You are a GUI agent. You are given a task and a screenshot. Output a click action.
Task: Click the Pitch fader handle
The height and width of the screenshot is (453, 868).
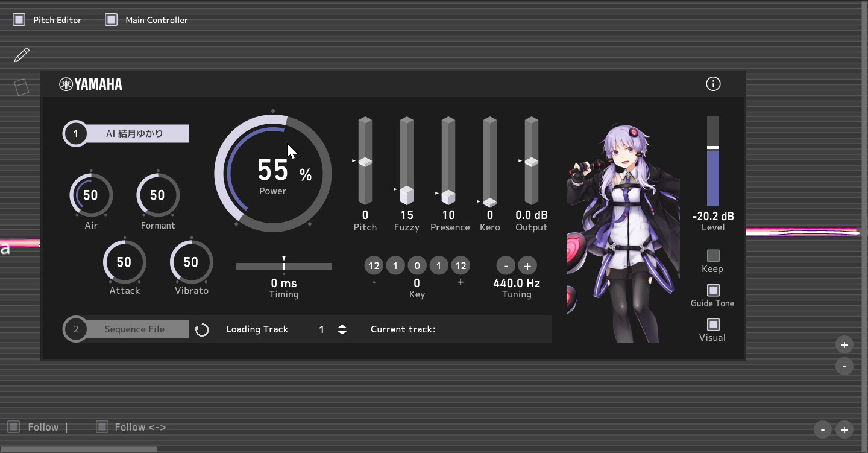pos(365,162)
